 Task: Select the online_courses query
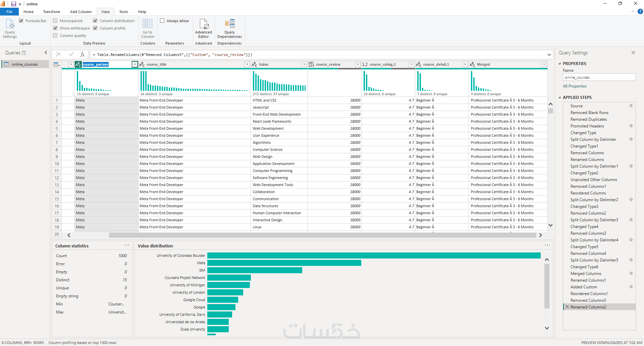pyautogui.click(x=25, y=64)
